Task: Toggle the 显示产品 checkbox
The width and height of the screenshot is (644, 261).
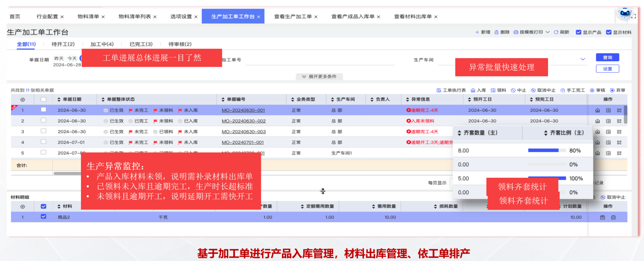Action: 578,32
